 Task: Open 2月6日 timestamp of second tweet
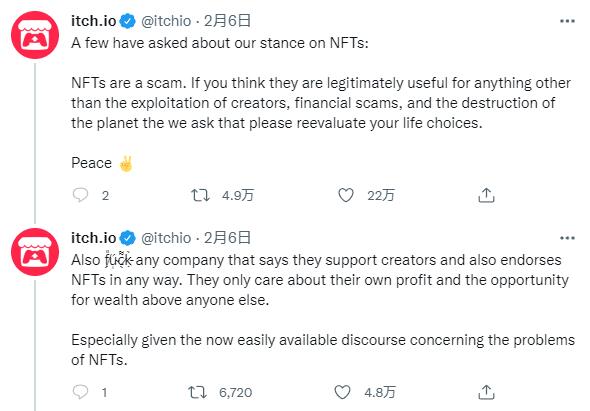[227, 237]
